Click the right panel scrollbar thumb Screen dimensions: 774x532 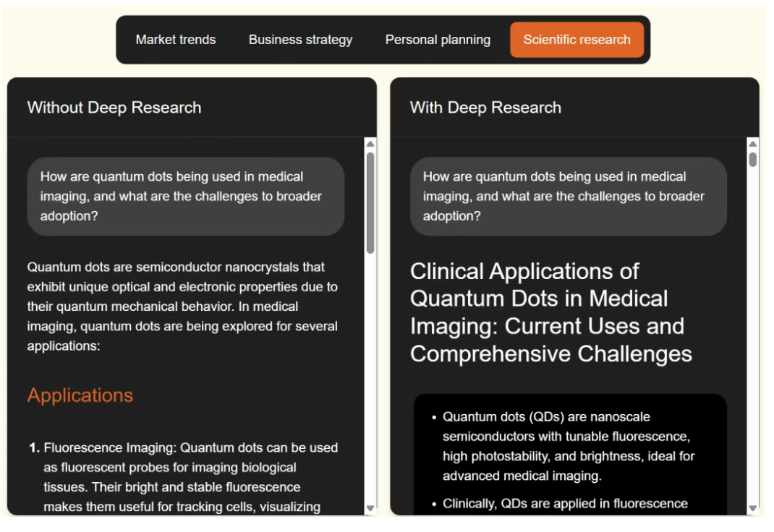(x=752, y=160)
